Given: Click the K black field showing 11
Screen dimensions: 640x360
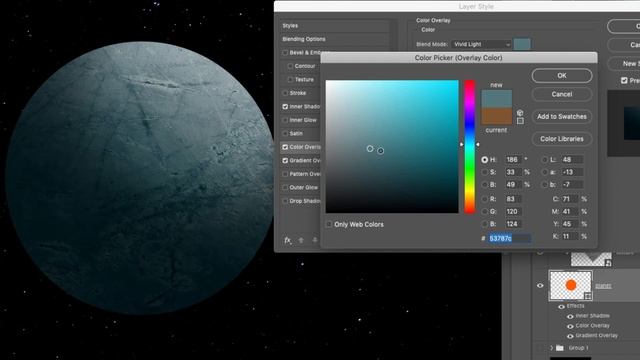Looking at the screenshot, I should pos(570,236).
